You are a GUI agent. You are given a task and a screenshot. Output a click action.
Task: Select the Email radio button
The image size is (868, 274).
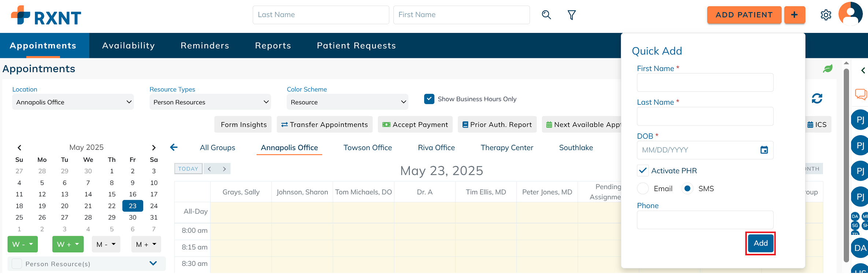point(643,189)
